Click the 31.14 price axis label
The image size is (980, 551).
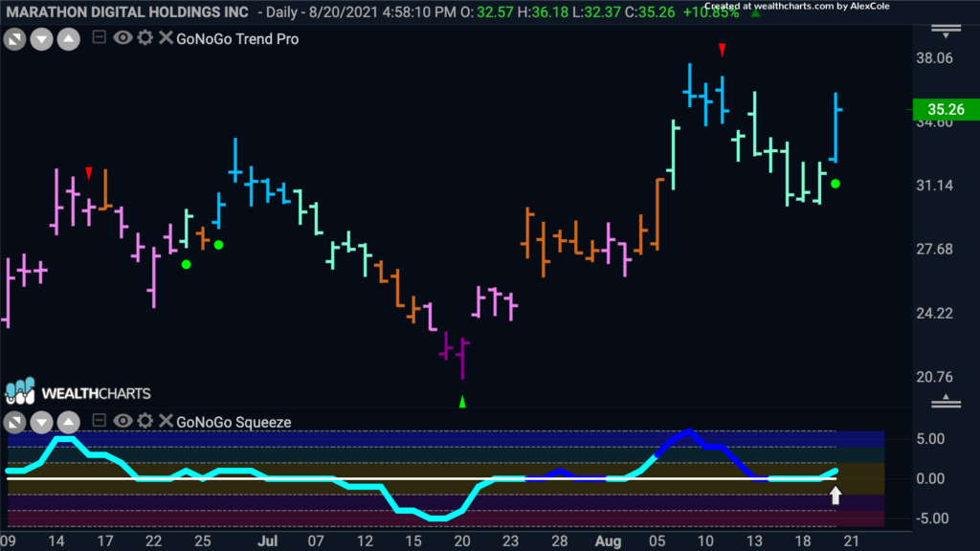click(x=934, y=186)
